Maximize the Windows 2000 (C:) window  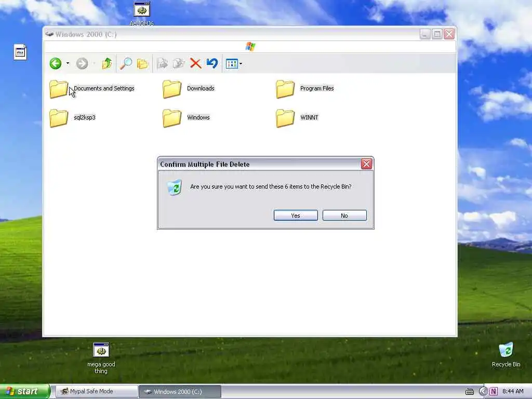pyautogui.click(x=437, y=34)
